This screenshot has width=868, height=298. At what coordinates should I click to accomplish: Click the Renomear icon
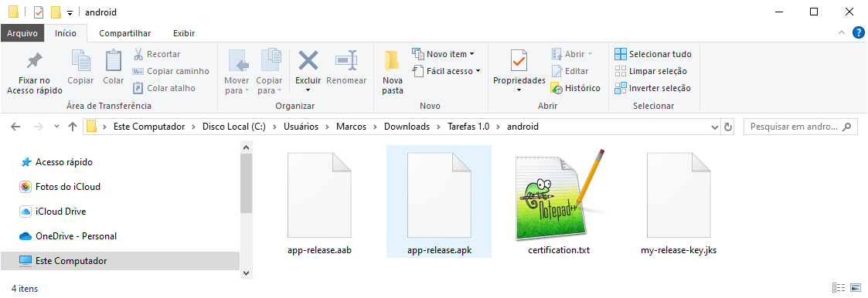[346, 61]
